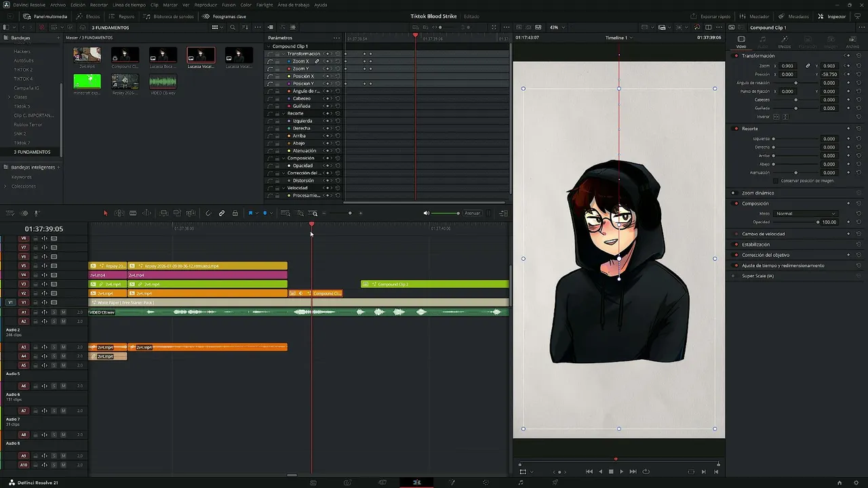This screenshot has width=868, height=488.
Task: Open the Fusion menu
Action: coord(229,5)
